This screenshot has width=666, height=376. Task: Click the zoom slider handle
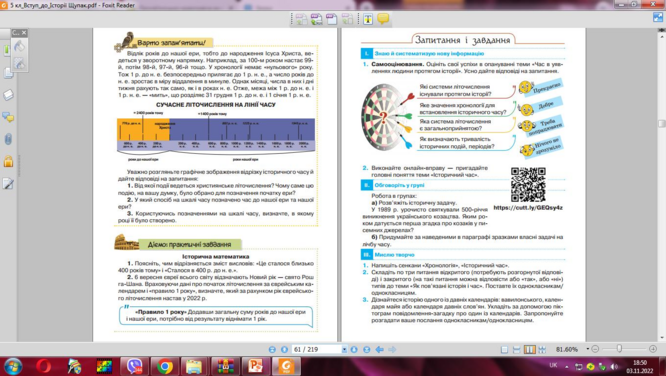(619, 348)
